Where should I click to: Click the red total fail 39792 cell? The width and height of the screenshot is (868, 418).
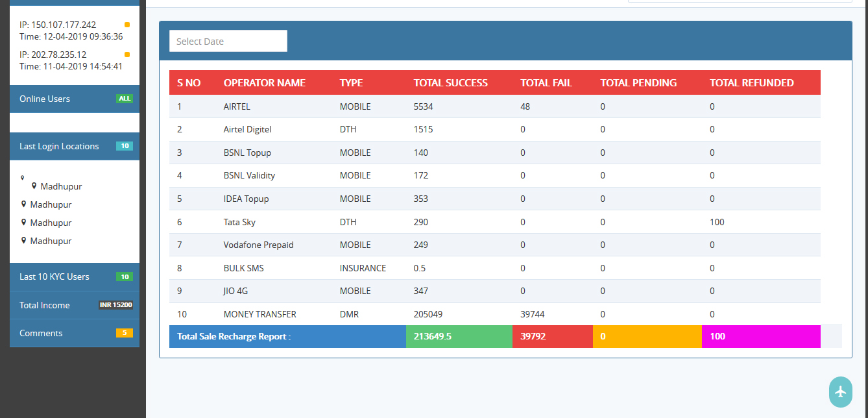click(553, 336)
